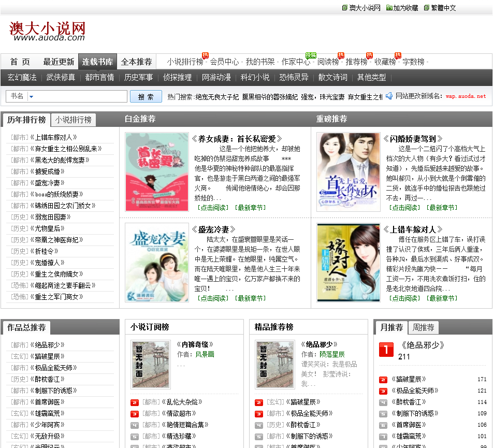Screen dimensions: 493x448
Task: Open 《首席御医》 in 作品总推荐 list
Action: 47,402
